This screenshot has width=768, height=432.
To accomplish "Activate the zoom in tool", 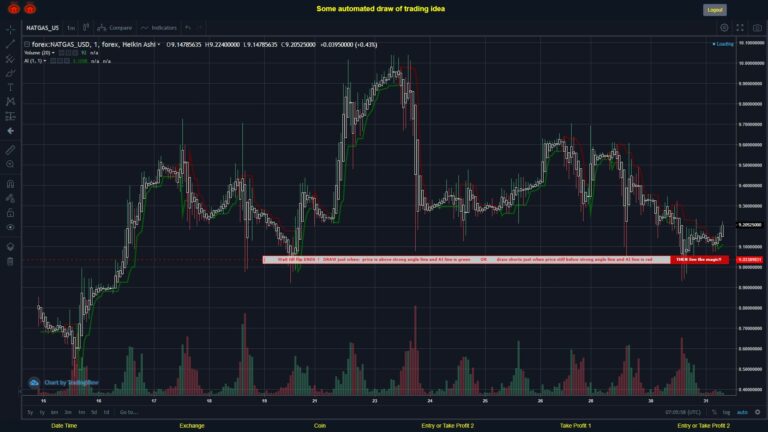I will coord(10,164).
